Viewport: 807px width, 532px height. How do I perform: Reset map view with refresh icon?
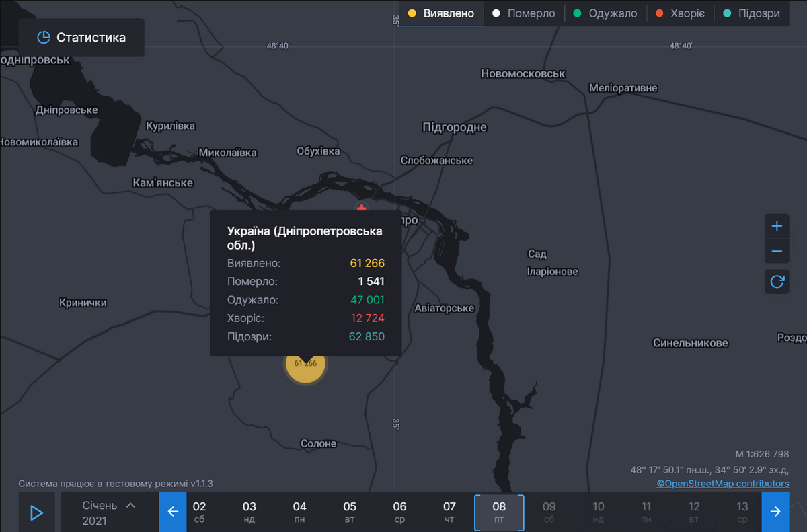tap(777, 281)
